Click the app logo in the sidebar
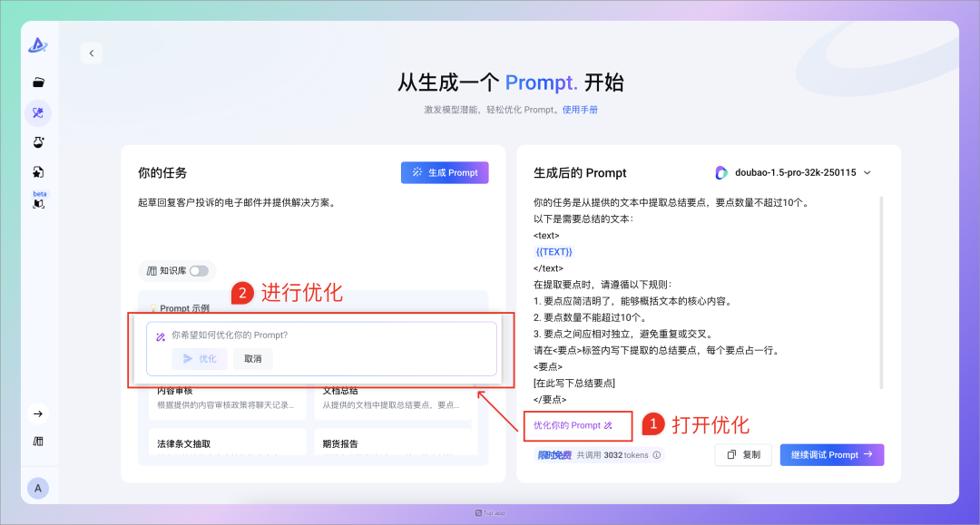Image resolution: width=980 pixels, height=525 pixels. pos(38,44)
